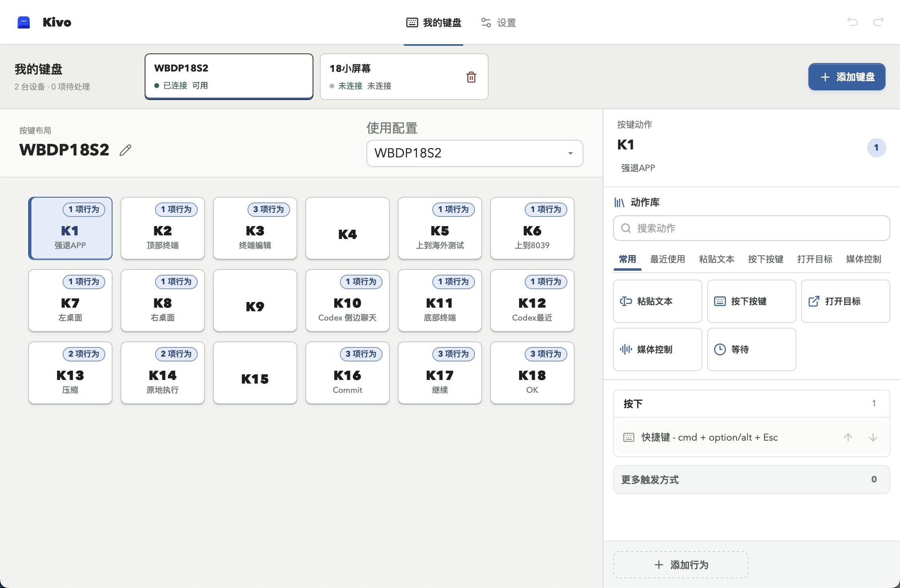Click the 添加键盘 button
900x588 pixels.
pos(847,77)
